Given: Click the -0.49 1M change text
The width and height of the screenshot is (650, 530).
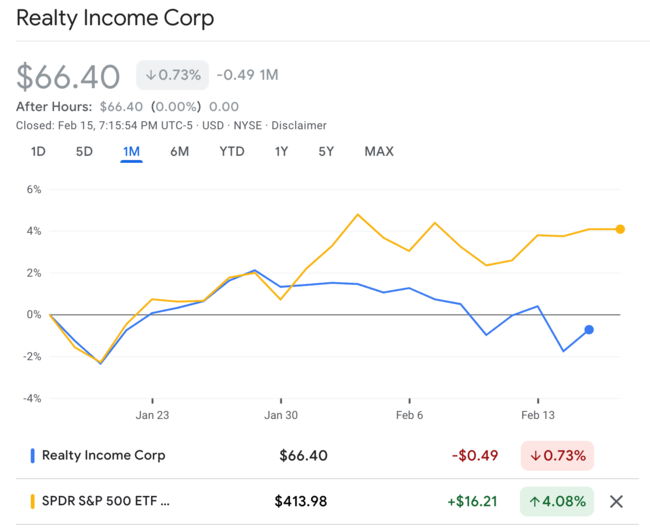Looking at the screenshot, I should point(247,75).
